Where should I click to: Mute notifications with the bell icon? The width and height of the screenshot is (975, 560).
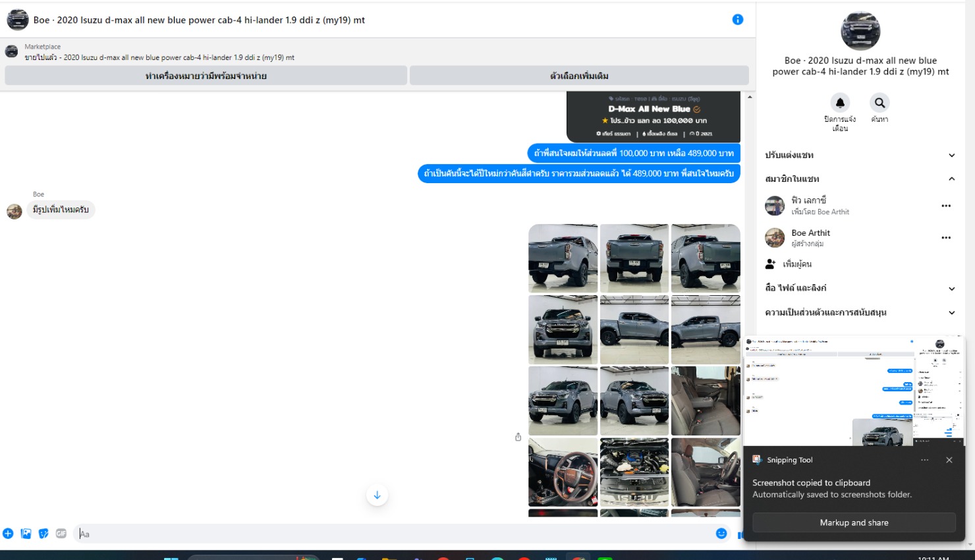click(840, 103)
